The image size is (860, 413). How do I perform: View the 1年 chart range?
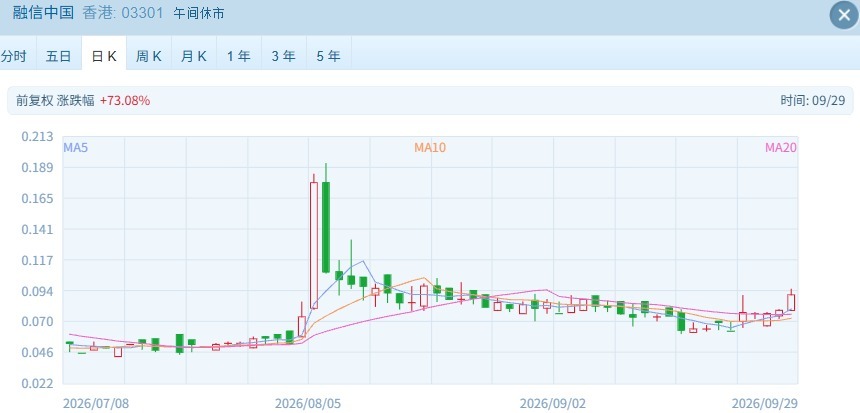point(239,56)
